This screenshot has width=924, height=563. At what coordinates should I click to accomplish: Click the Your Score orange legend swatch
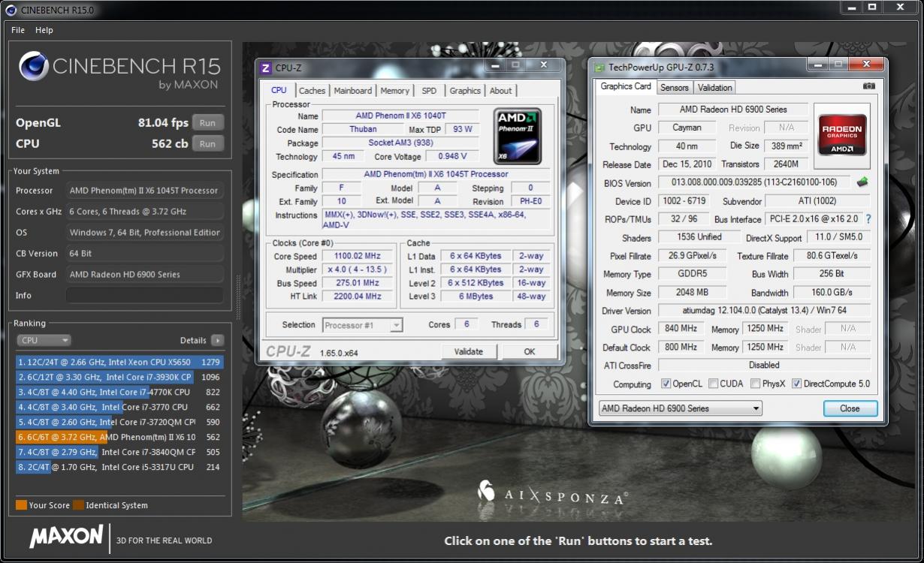point(21,505)
